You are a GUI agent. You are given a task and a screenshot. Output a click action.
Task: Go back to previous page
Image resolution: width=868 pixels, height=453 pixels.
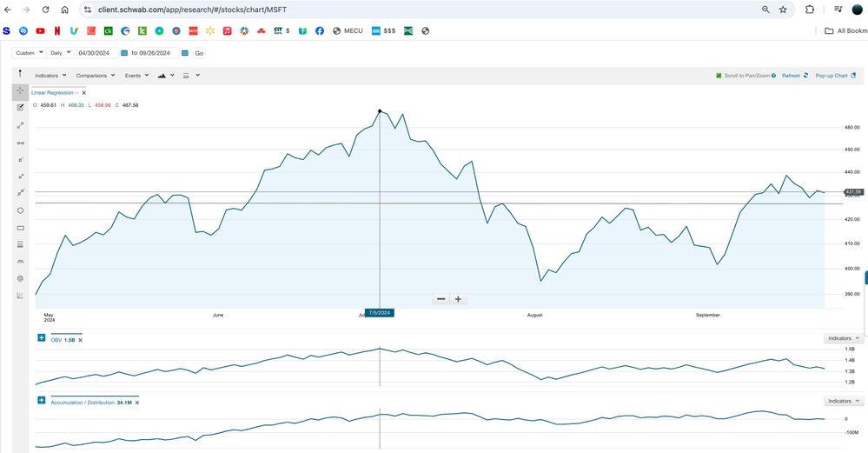[x=8, y=10]
